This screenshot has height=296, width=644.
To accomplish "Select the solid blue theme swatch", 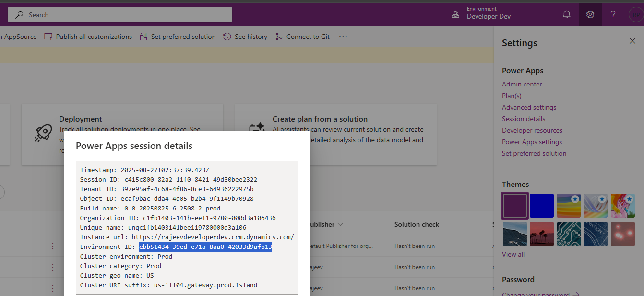I will pos(542,206).
